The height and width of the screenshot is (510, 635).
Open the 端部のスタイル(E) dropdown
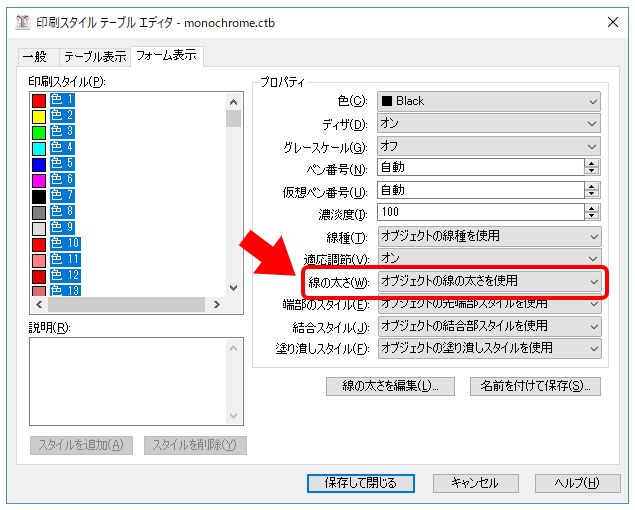point(490,305)
